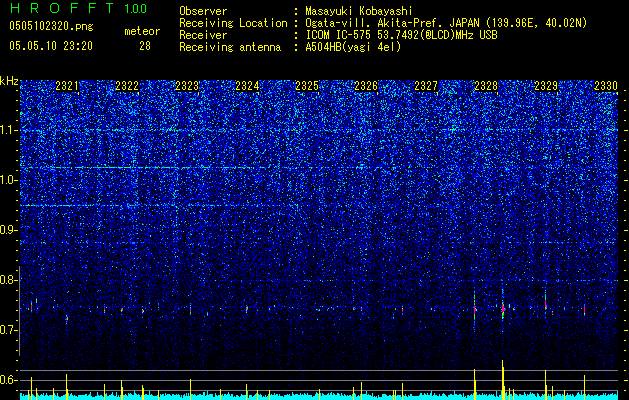Click time marker 2325
Screen dimensions: 629x400
(307, 86)
